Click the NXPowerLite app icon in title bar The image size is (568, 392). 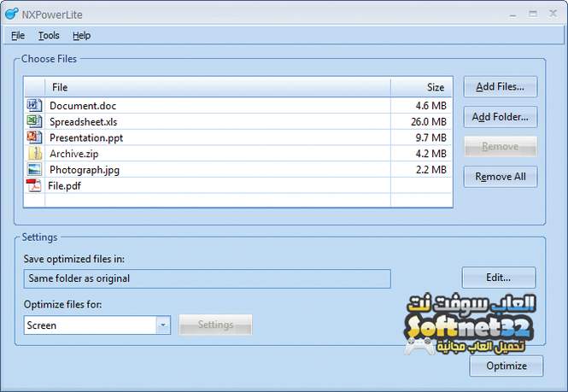coord(12,15)
